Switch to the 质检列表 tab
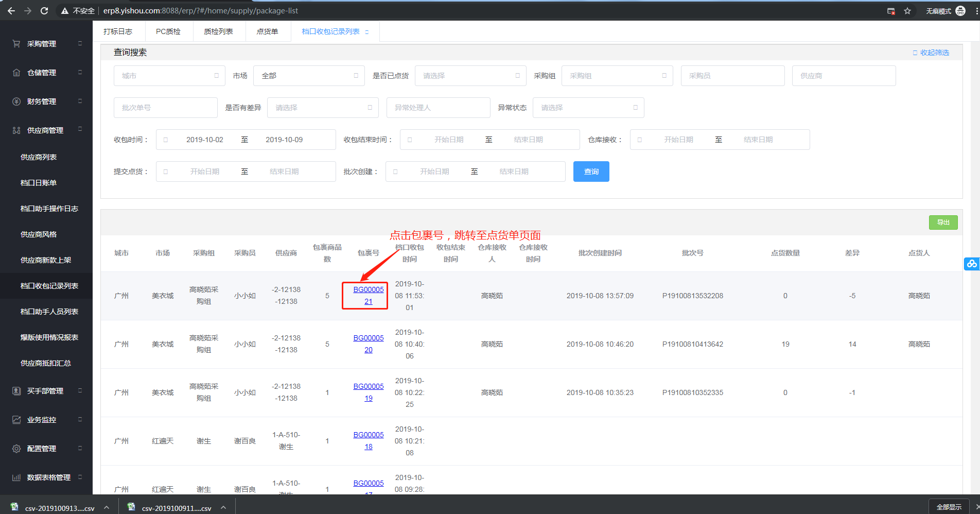 tap(218, 31)
